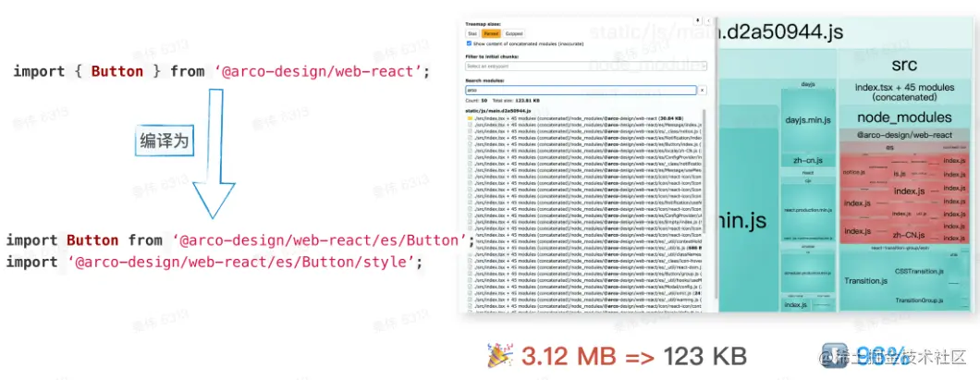This screenshot has width=980, height=380.
Task: Focus the Search modules field containing 'arco'
Action: click(581, 90)
